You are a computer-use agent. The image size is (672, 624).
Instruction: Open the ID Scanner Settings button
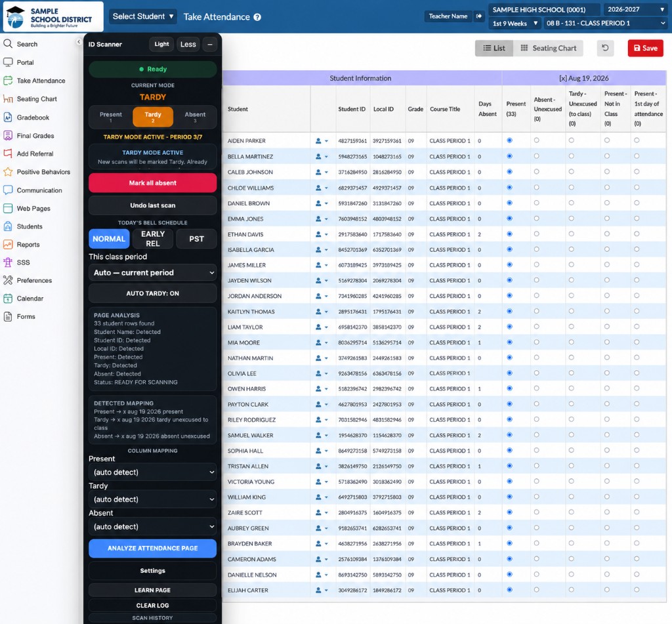point(152,570)
